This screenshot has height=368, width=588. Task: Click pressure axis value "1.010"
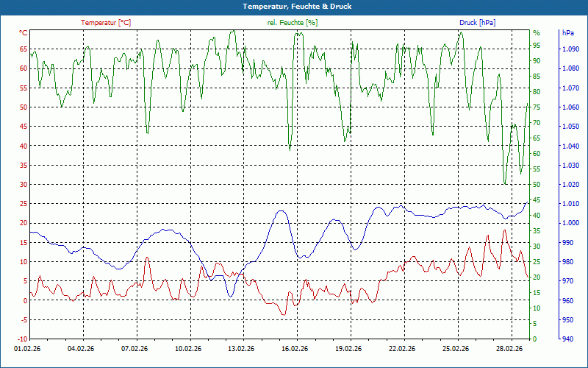coord(571,204)
